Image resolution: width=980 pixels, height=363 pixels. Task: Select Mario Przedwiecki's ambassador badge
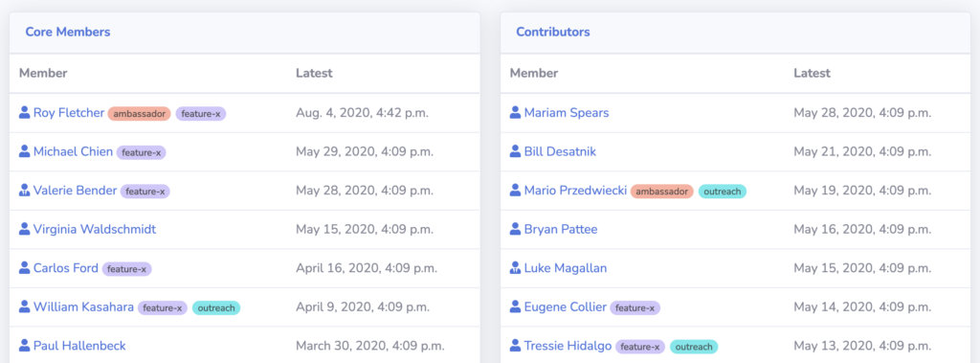[x=662, y=192]
